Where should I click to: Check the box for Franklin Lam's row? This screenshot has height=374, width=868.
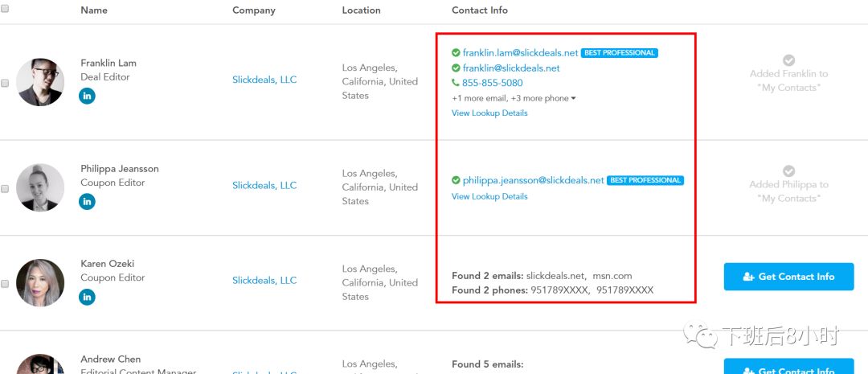(5, 83)
